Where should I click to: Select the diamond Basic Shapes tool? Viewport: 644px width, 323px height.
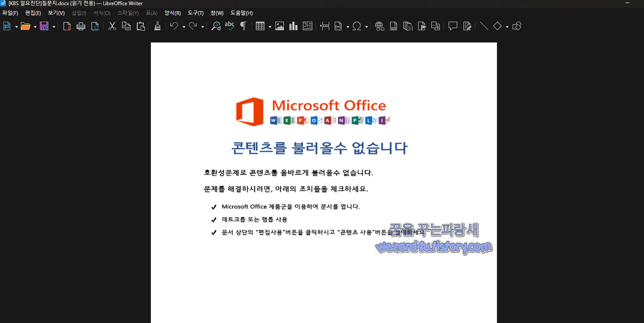pos(498,26)
